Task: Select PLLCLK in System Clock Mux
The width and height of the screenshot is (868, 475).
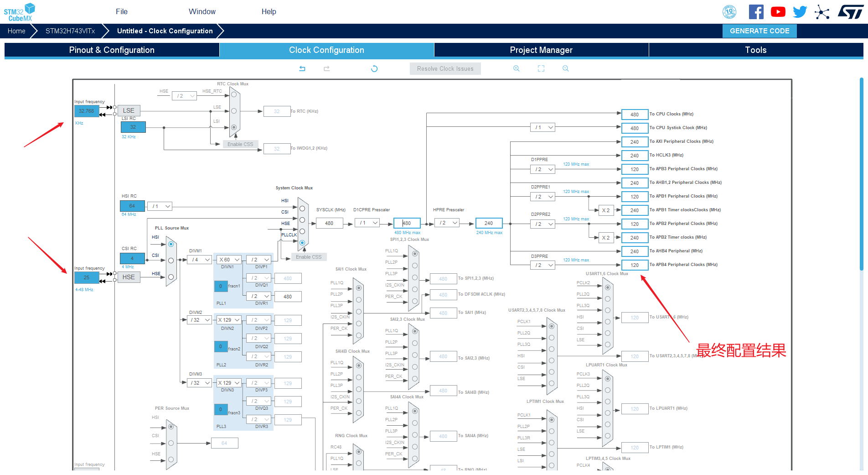Action: 302,243
